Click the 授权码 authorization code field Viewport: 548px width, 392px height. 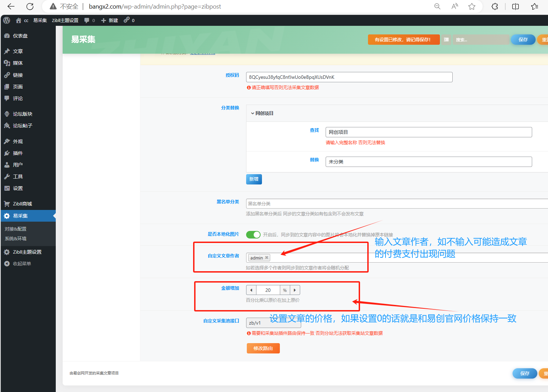[349, 77]
